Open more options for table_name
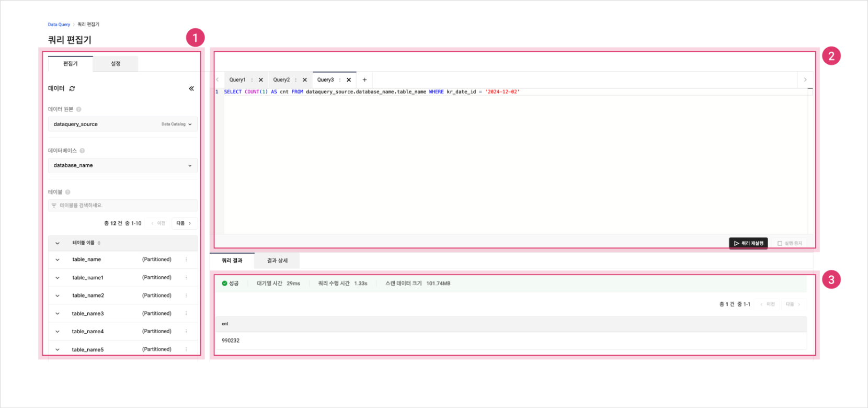The image size is (868, 408). [x=186, y=259]
